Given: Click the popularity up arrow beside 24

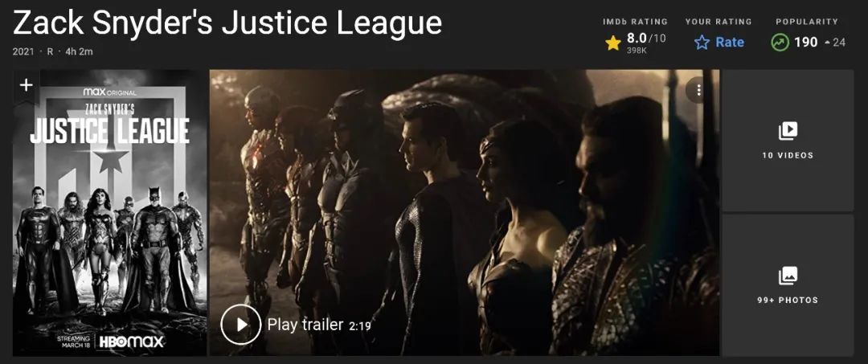Looking at the screenshot, I should click(827, 43).
